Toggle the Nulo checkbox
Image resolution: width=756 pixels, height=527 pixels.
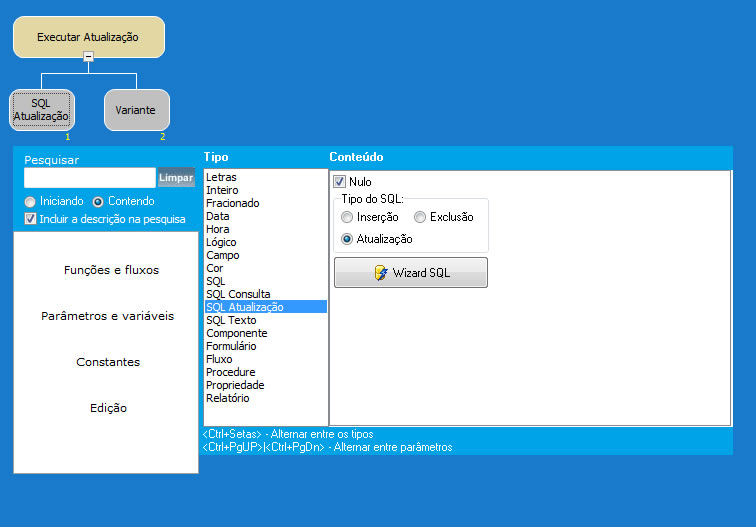coord(340,182)
